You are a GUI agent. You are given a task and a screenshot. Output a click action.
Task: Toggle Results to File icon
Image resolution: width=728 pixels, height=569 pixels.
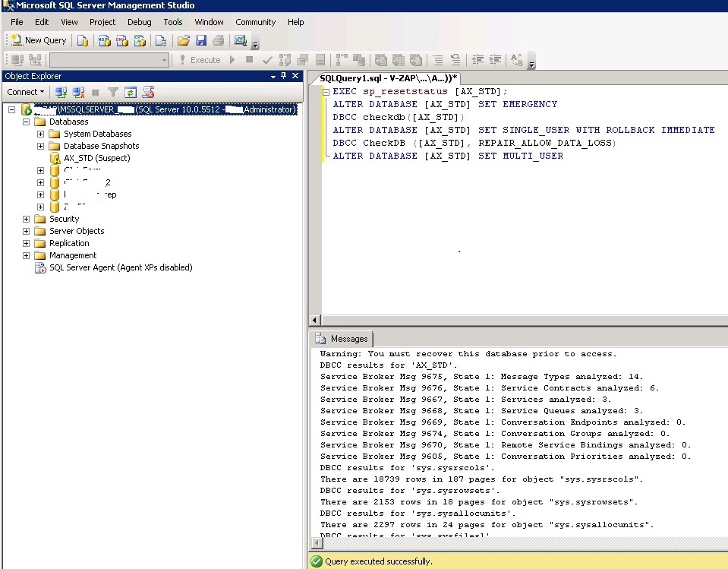[416, 60]
